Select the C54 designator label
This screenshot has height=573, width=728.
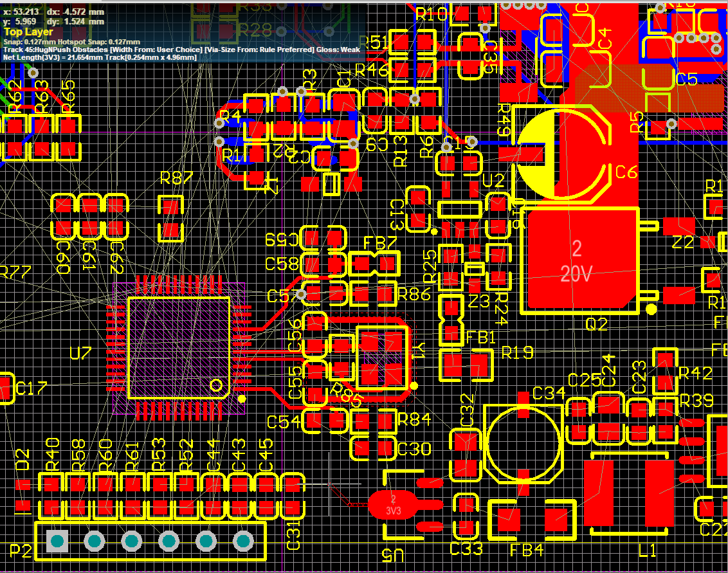coord(284,422)
